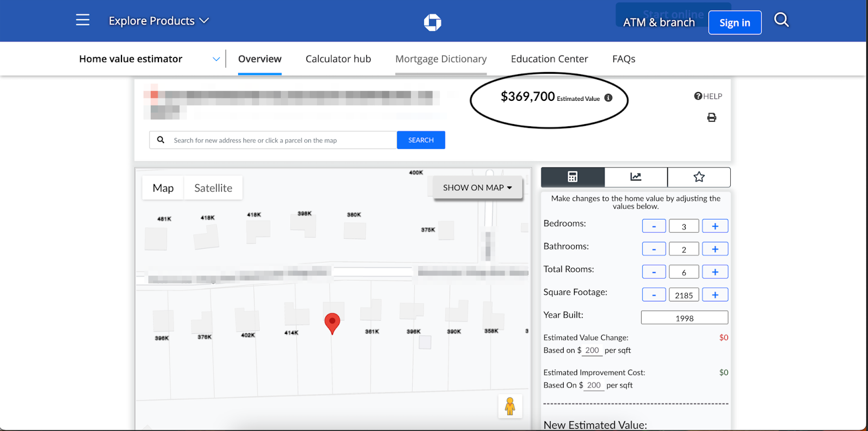Screen dimensions: 868x431
Task: Open the star favorites tab icon
Action: pyautogui.click(x=699, y=177)
